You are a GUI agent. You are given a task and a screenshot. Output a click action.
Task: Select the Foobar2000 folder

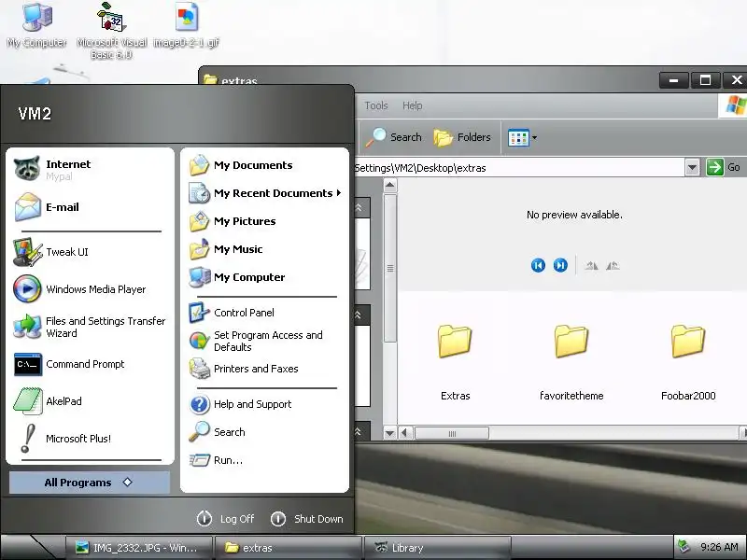pyautogui.click(x=688, y=362)
